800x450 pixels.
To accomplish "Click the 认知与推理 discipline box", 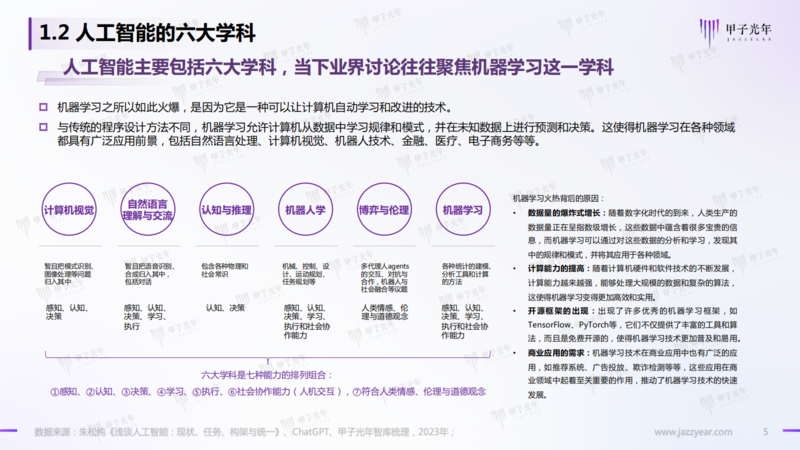I will (227, 210).
